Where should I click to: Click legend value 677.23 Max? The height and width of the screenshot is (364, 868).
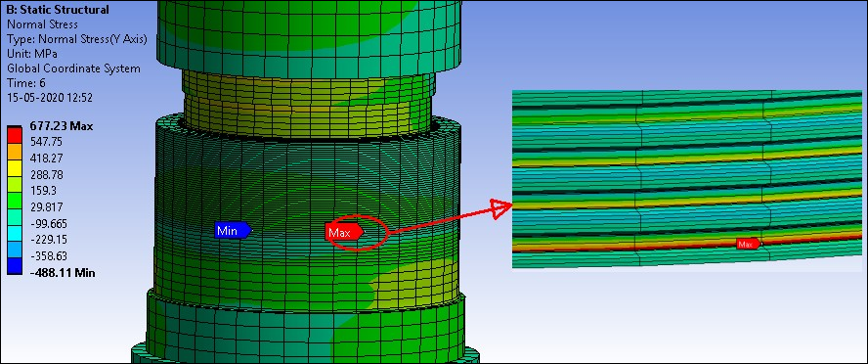pyautogui.click(x=62, y=126)
